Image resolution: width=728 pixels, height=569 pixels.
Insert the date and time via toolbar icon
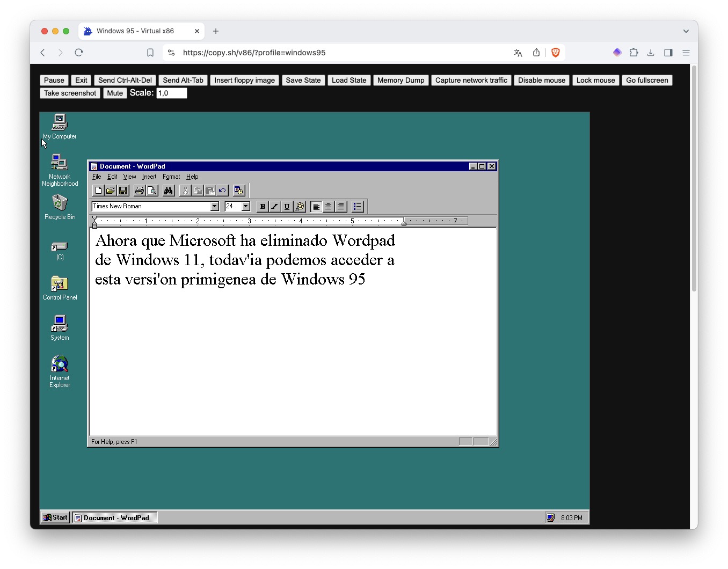(238, 191)
